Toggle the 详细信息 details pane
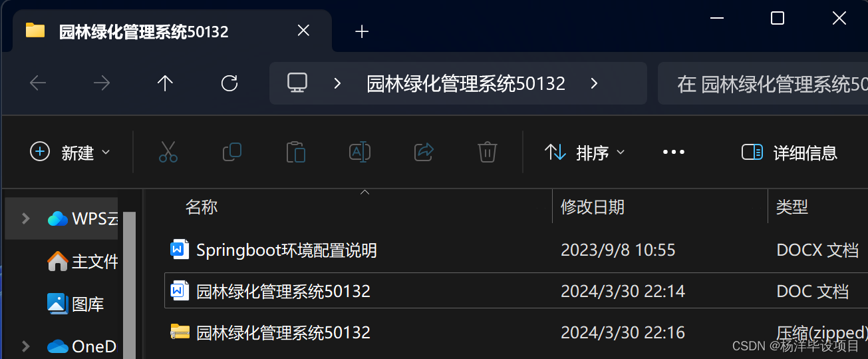868x359 pixels. [x=790, y=153]
